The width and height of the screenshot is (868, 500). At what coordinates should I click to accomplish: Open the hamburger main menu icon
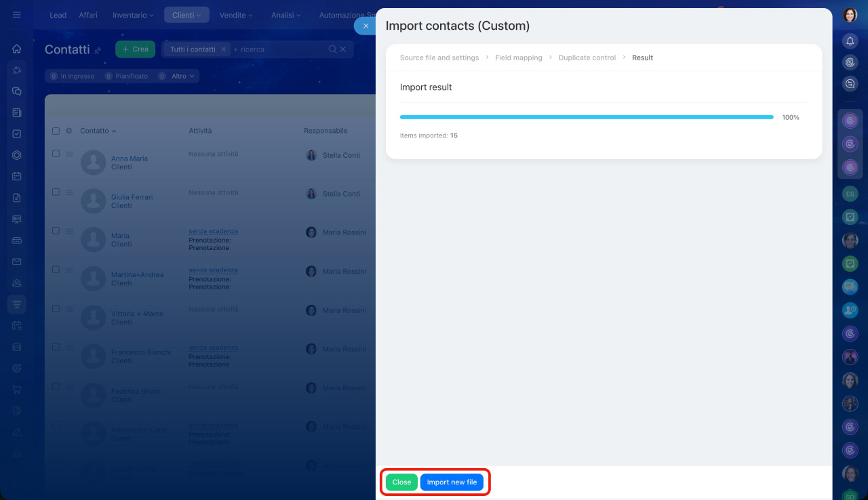pyautogui.click(x=17, y=15)
